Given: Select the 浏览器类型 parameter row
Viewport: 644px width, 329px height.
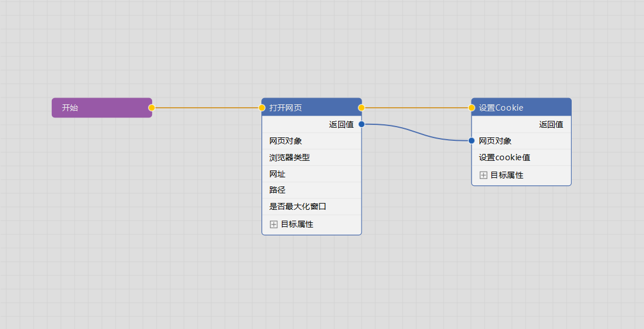Looking at the screenshot, I should click(311, 157).
